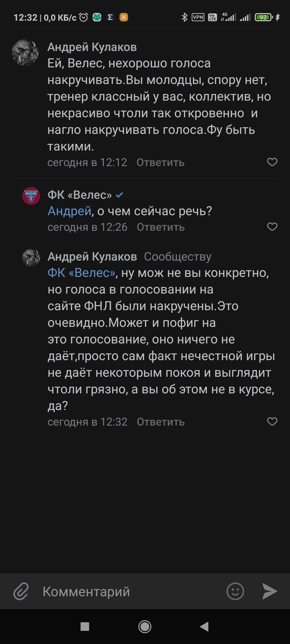
Task: Like the 12:32 comment heart
Action: (272, 422)
